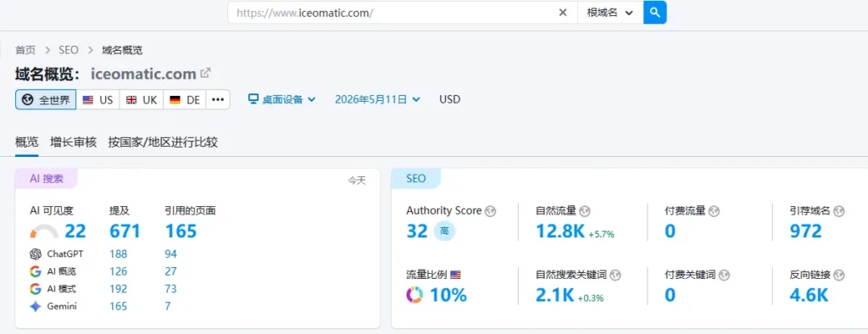The height and width of the screenshot is (334, 868).
Task: Click the 今天 label in AI panel
Action: click(x=357, y=181)
